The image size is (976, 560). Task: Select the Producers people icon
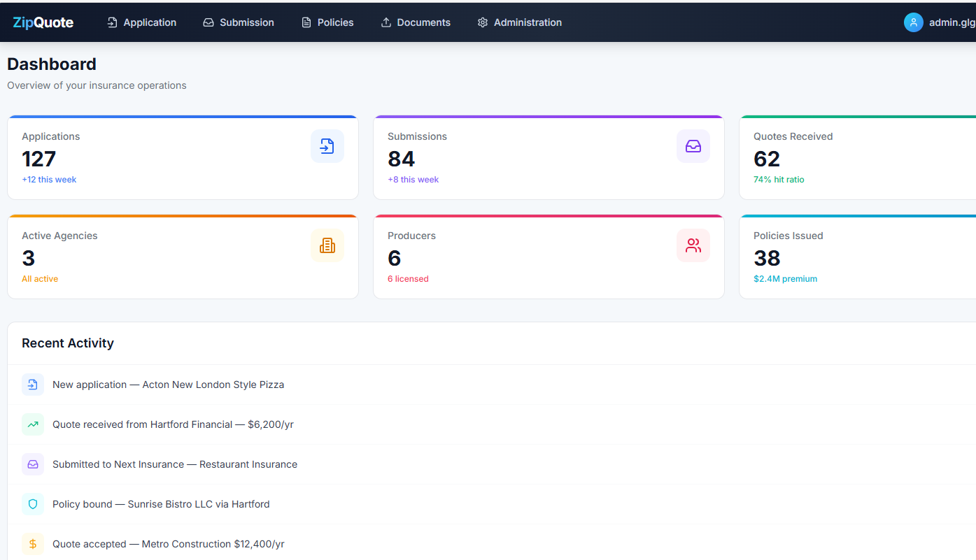693,245
